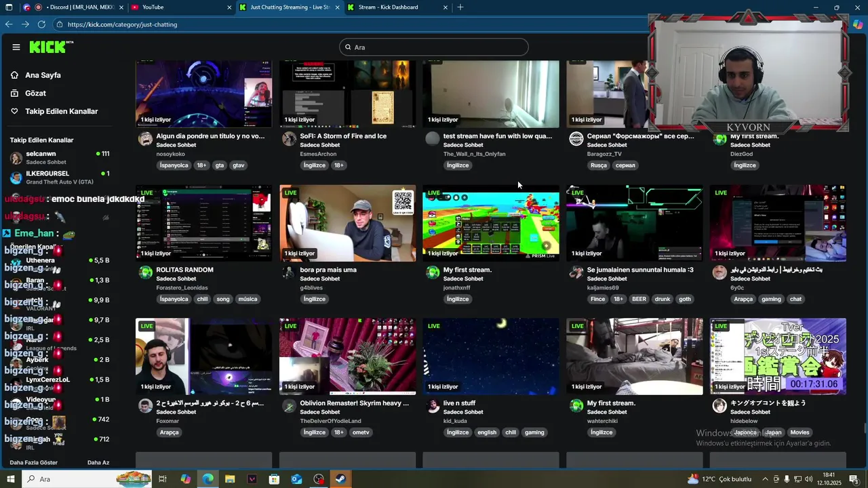868x488 pixels.
Task: Switch to the YouTube browser tab
Action: coord(180,7)
